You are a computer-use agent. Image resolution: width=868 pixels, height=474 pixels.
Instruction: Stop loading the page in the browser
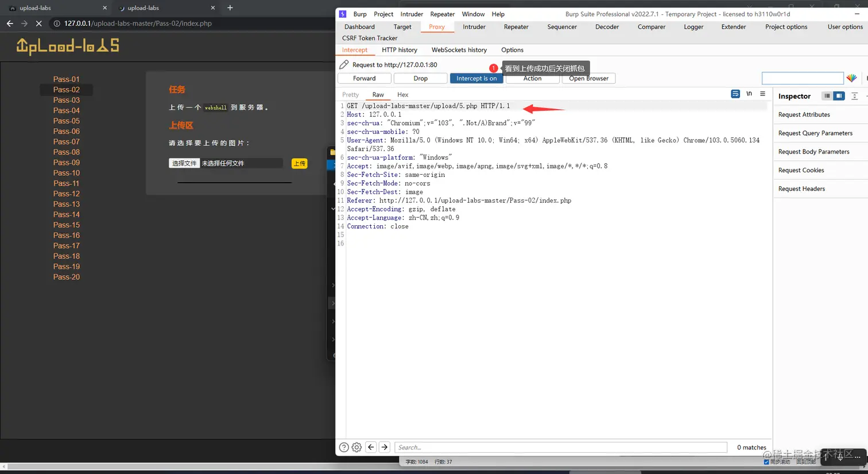[x=39, y=24]
